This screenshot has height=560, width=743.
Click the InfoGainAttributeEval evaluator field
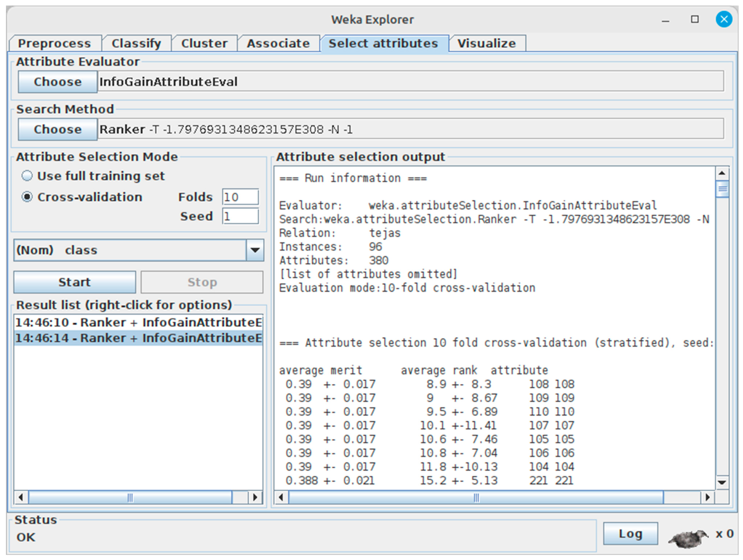point(410,82)
